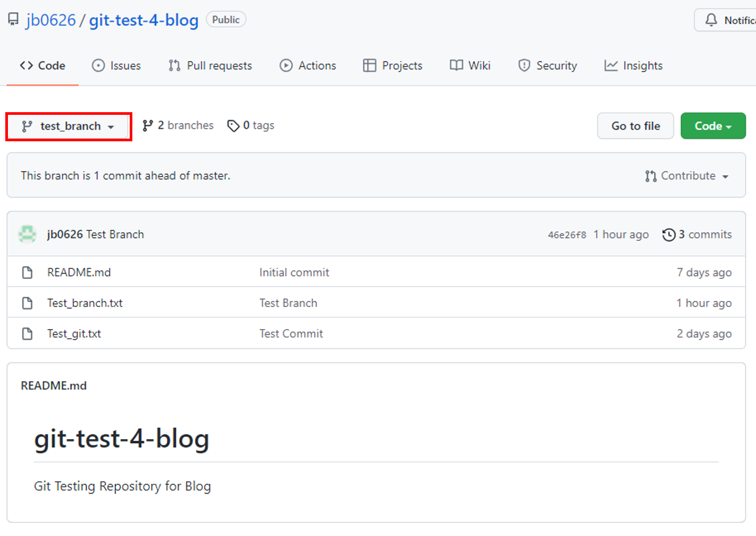
Task: Click the clock history icon beside commits
Action: [x=669, y=234]
